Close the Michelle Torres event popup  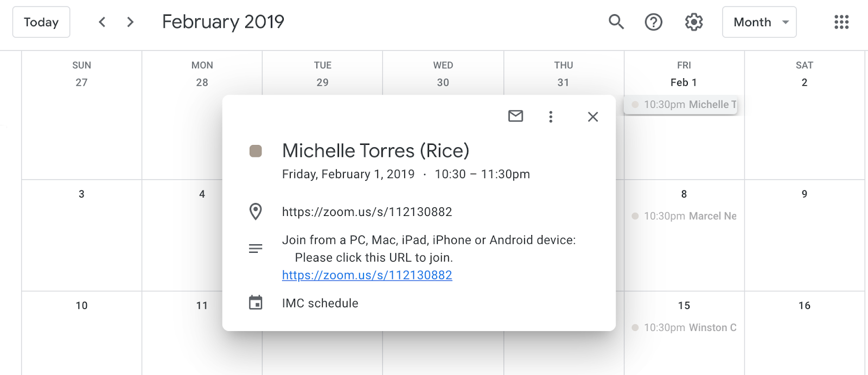[x=592, y=117]
